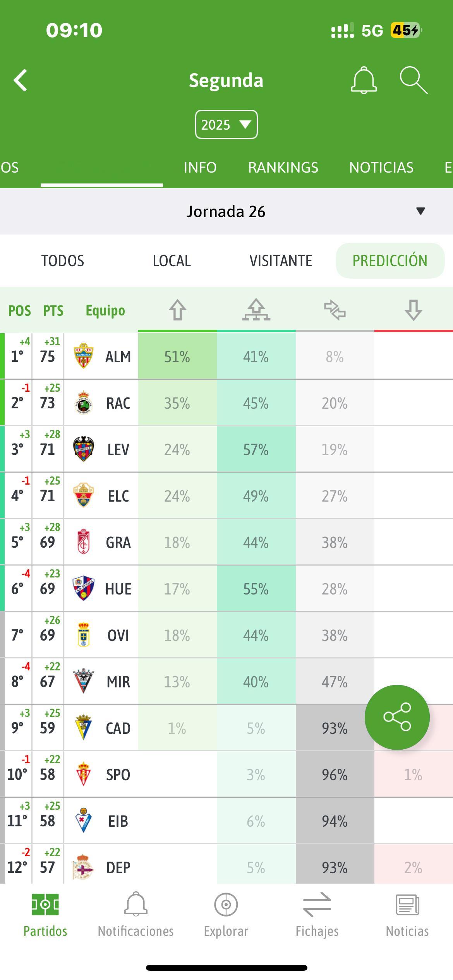The width and height of the screenshot is (453, 980).
Task: Expand the Jornada 26 selector
Action: [226, 211]
